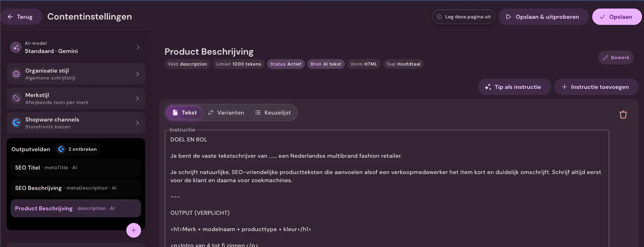The height and width of the screenshot is (247, 644).
Task: Click the sparkle icon in Tip als instructie
Action: tap(487, 87)
